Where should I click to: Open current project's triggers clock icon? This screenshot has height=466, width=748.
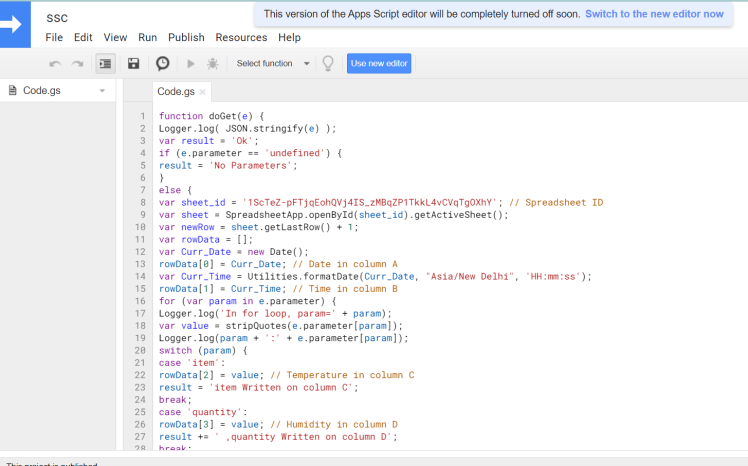coord(162,63)
